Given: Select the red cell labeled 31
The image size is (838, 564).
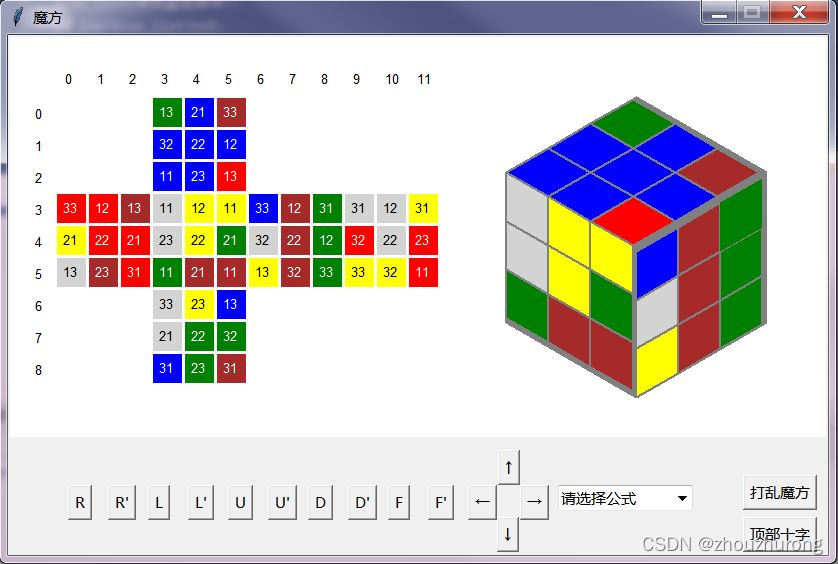Looking at the screenshot, I should click(135, 273).
